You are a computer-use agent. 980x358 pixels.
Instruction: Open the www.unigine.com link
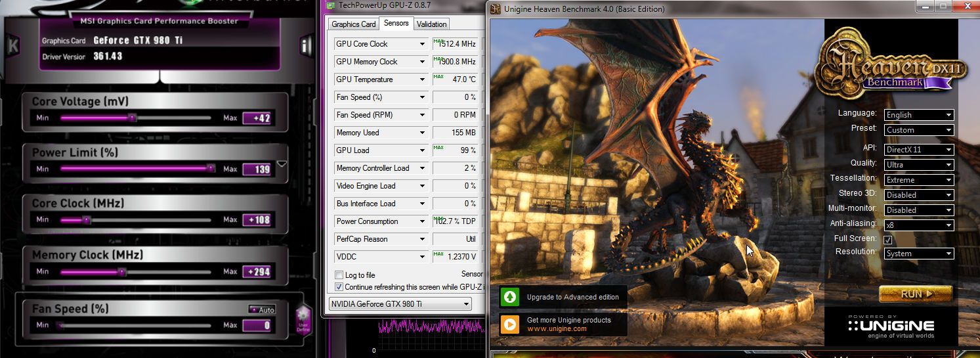click(x=557, y=329)
